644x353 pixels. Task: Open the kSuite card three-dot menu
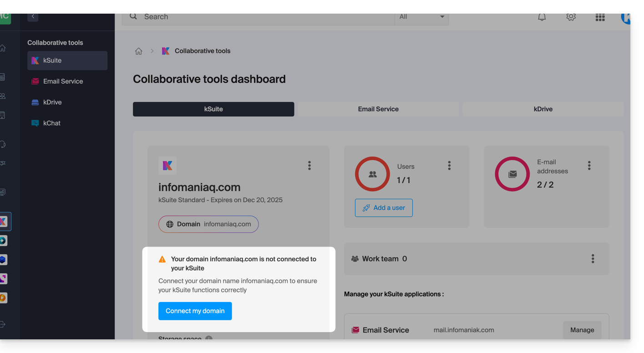pos(309,166)
